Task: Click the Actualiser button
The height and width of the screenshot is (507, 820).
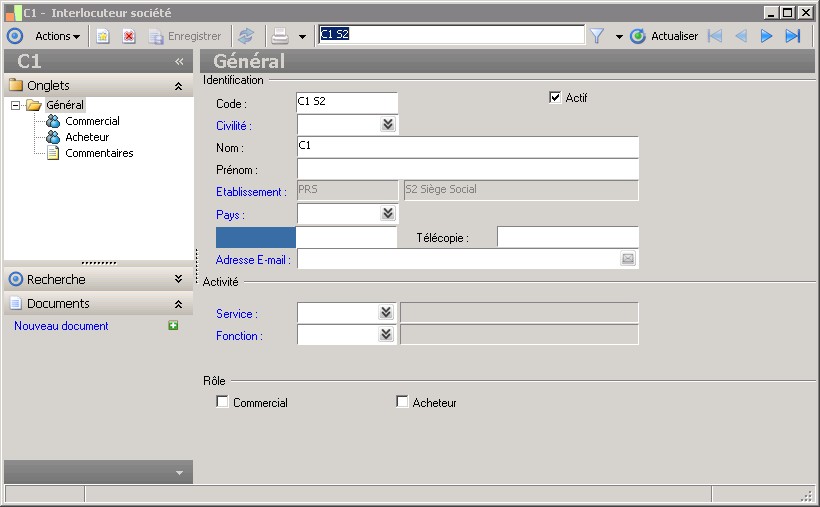Action: (x=665, y=36)
